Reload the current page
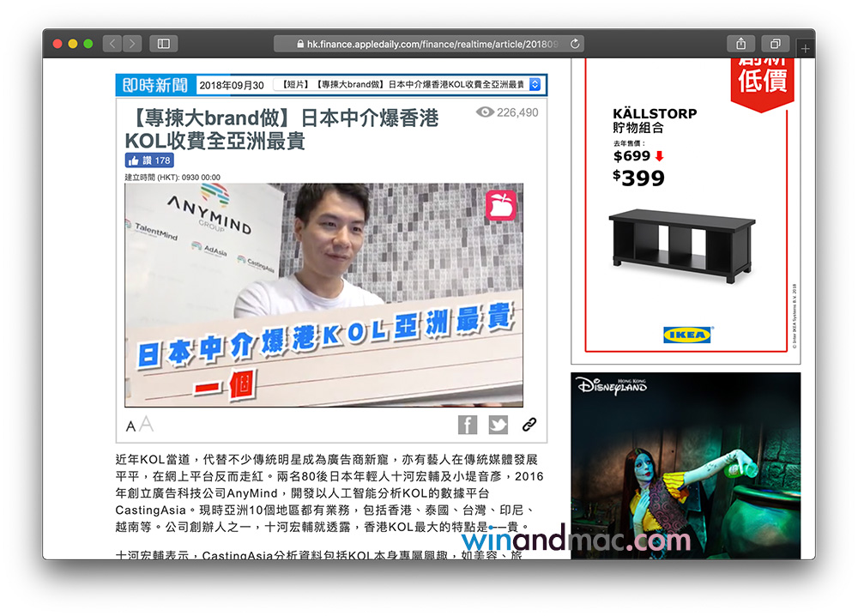The height and width of the screenshot is (616, 858). (575, 43)
